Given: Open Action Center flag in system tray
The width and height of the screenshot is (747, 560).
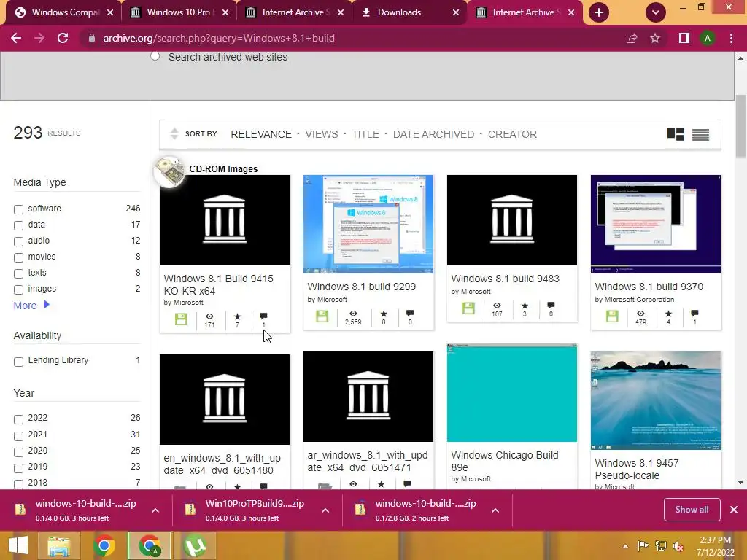Looking at the screenshot, I should click(x=643, y=546).
